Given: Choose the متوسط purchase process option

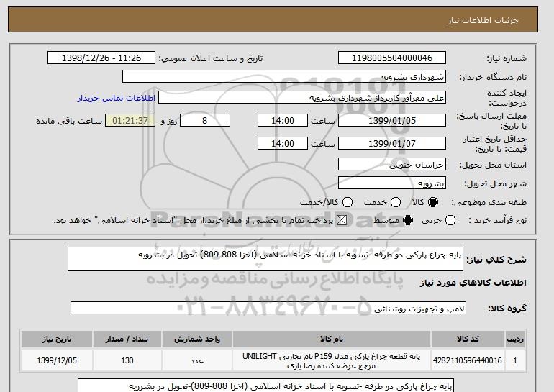Looking at the screenshot, I should 408,220.
